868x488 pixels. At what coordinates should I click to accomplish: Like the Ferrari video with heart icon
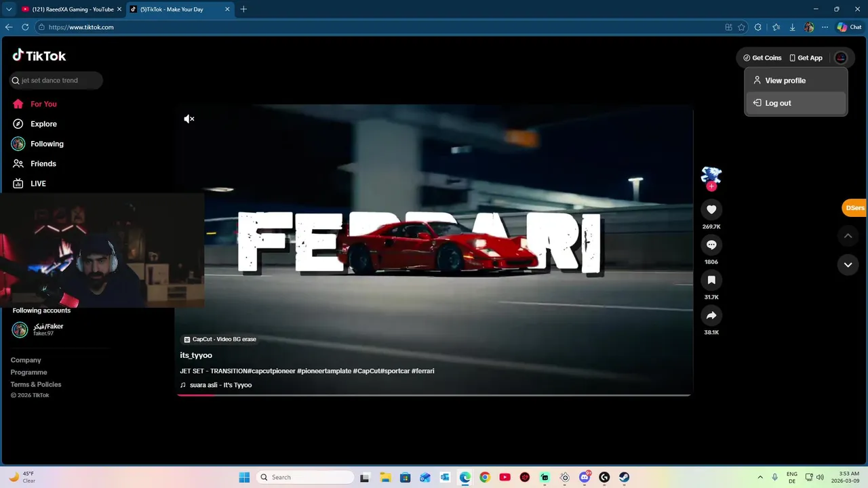click(711, 209)
